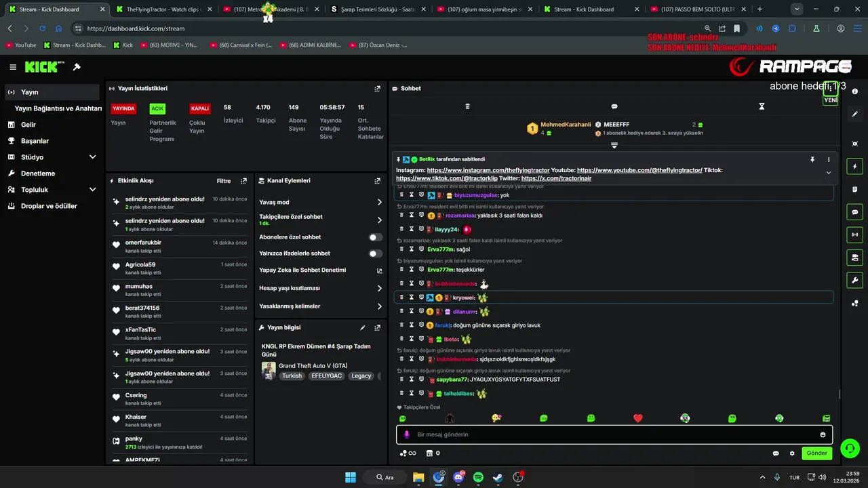
Task: Click the pencil icon in right sidebar
Action: point(855,114)
